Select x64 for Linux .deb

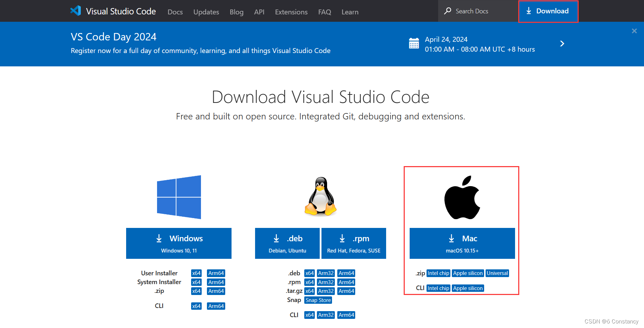tap(310, 273)
